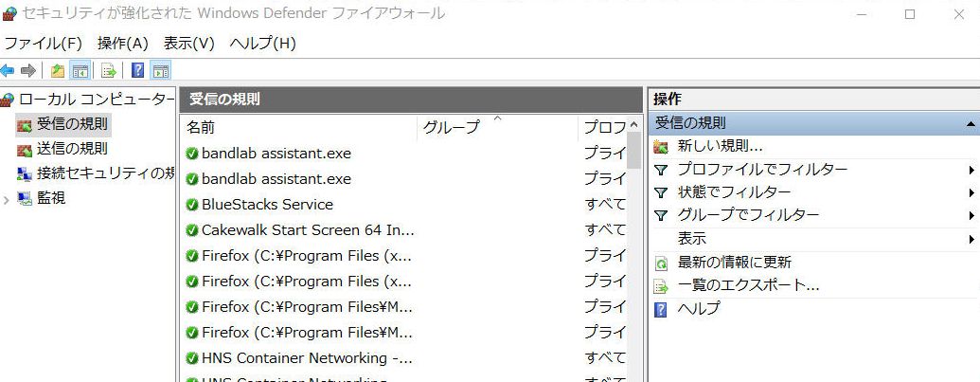Click the rule list scroll up arrow
This screenshot has width=980, height=382.
(633, 124)
